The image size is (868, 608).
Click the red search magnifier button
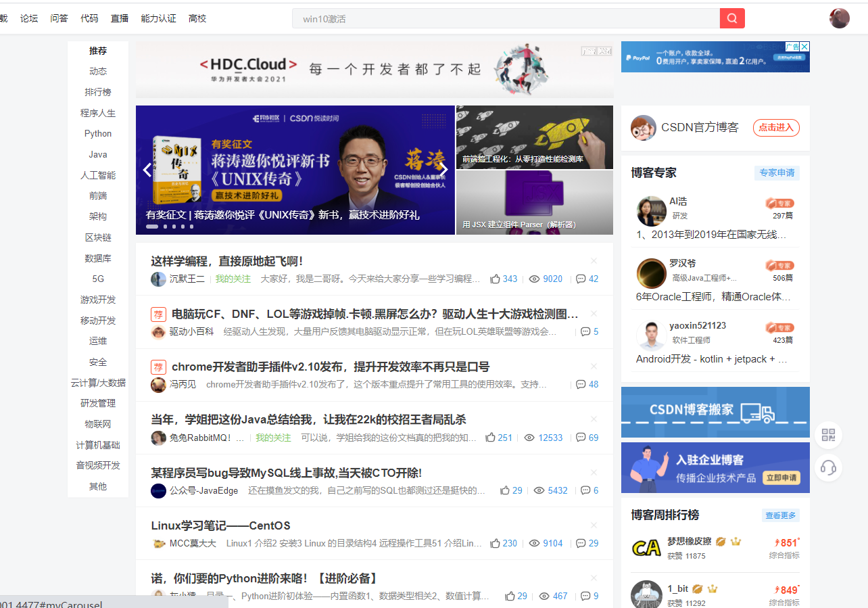click(x=732, y=18)
